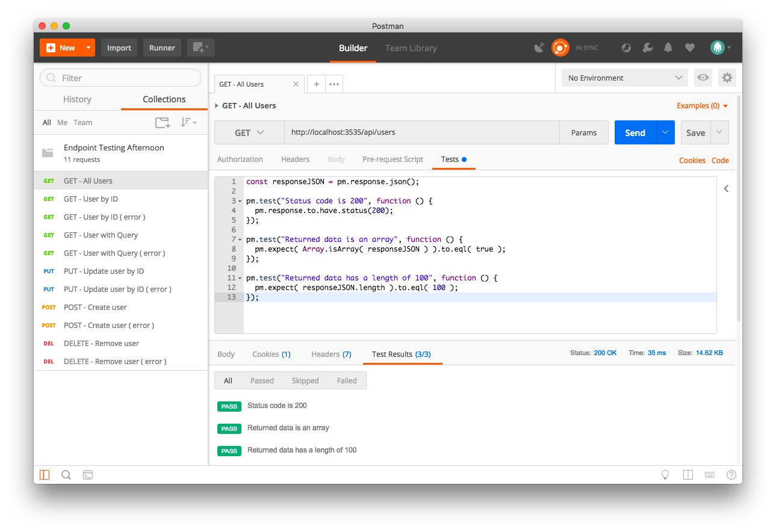
Task: Open the Endpoint Testing Afternoon collection folder
Action: coord(120,153)
